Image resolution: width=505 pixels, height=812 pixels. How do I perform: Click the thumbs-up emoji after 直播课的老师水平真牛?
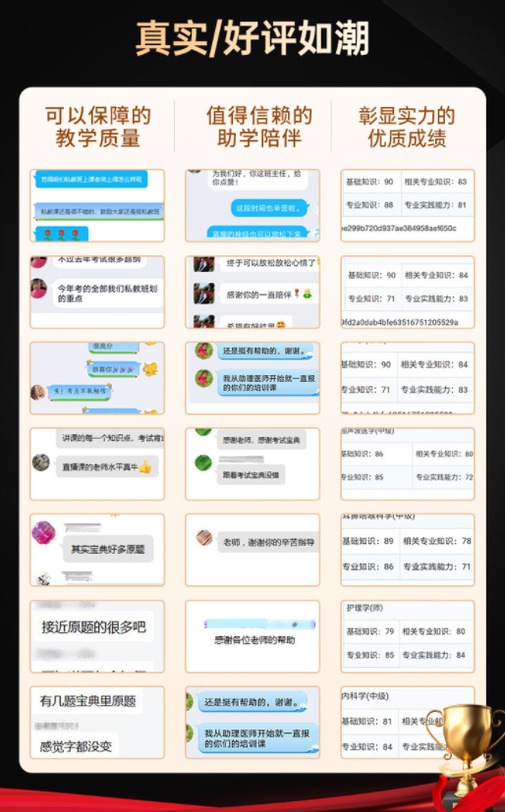145,466
